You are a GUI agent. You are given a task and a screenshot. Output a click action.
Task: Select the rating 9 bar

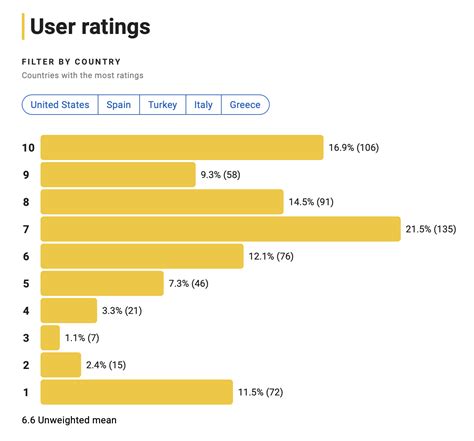(118, 175)
